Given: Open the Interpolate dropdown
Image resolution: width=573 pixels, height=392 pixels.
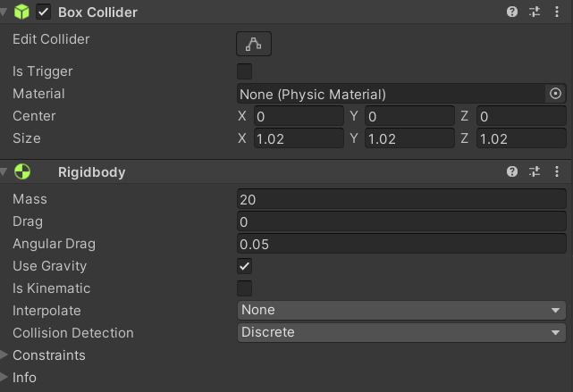Looking at the screenshot, I should pyautogui.click(x=401, y=310).
